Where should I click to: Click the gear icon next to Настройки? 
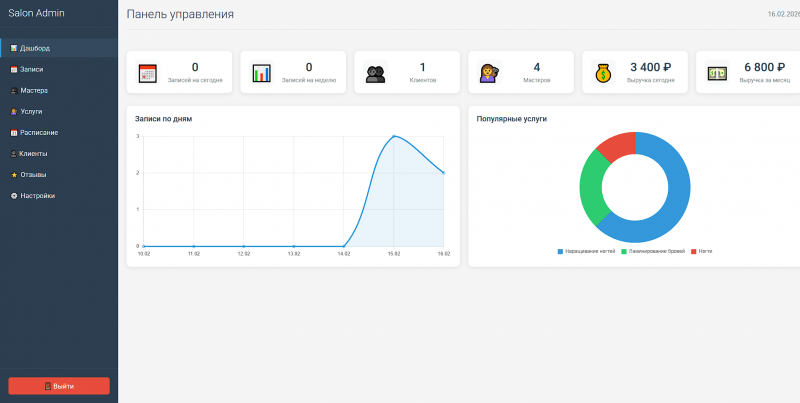14,196
